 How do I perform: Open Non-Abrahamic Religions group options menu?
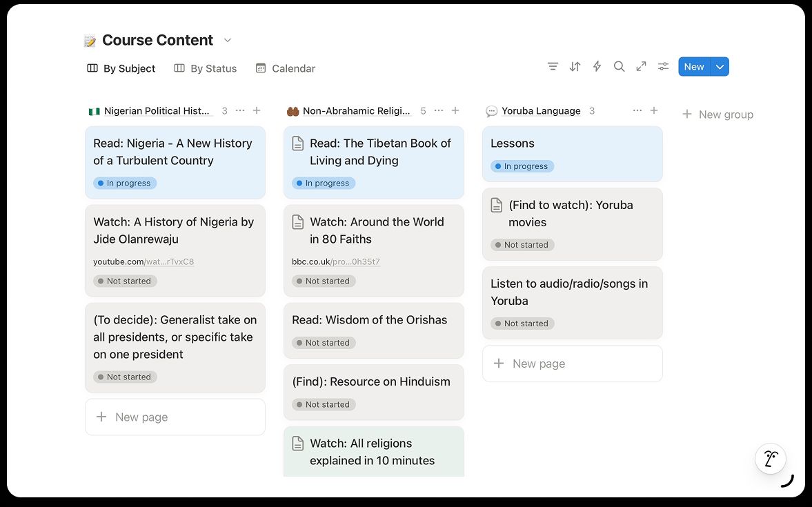click(438, 110)
